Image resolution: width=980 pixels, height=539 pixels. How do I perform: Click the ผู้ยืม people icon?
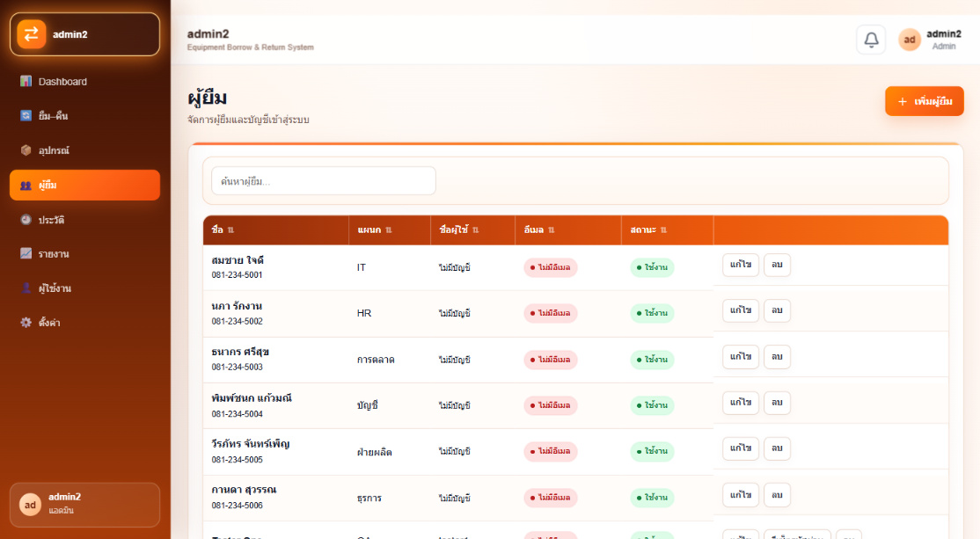(x=26, y=185)
